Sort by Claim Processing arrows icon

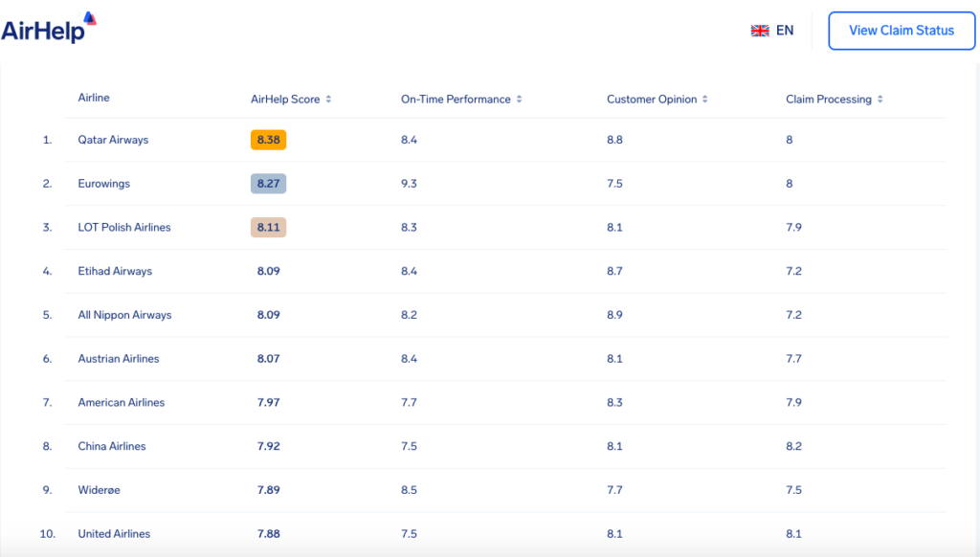880,100
